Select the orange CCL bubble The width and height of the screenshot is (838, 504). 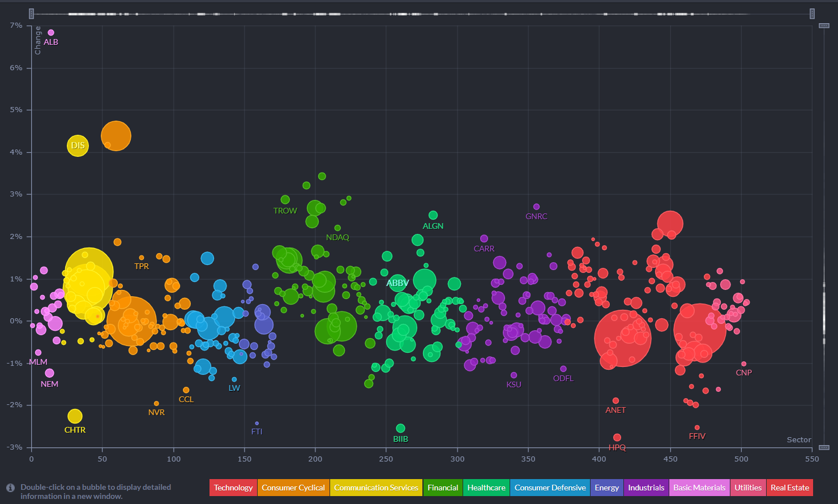click(x=186, y=390)
